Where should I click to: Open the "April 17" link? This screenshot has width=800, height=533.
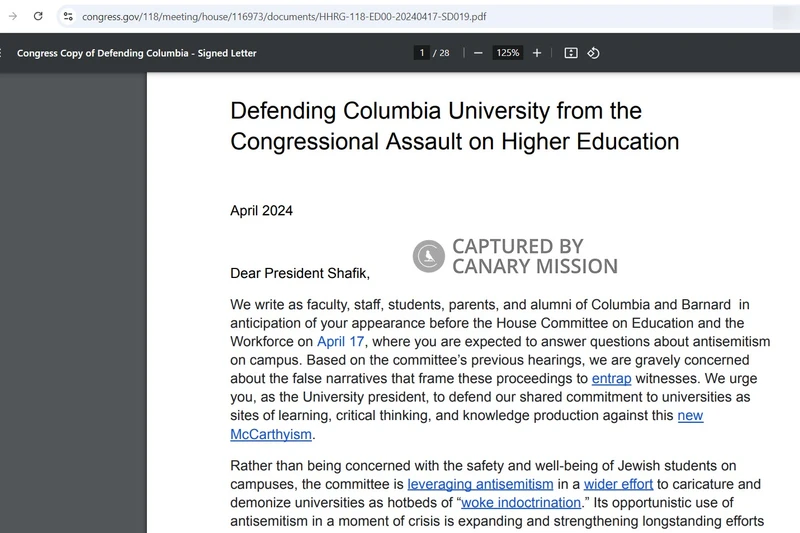[x=341, y=342]
